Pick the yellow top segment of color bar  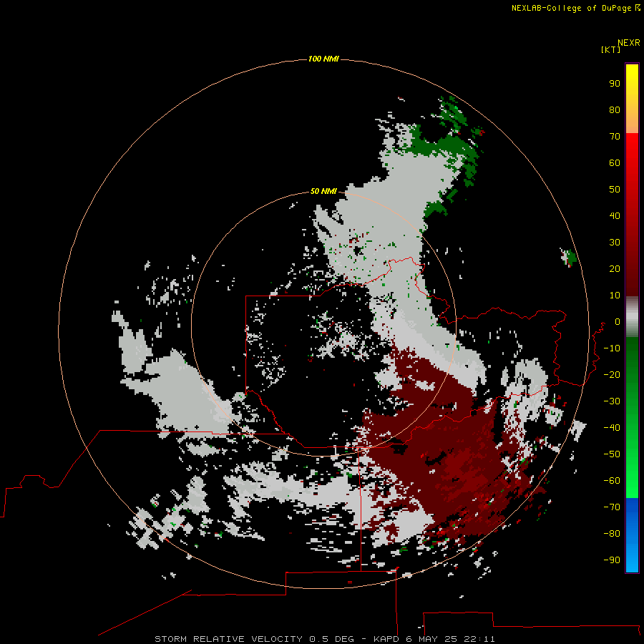click(x=632, y=99)
